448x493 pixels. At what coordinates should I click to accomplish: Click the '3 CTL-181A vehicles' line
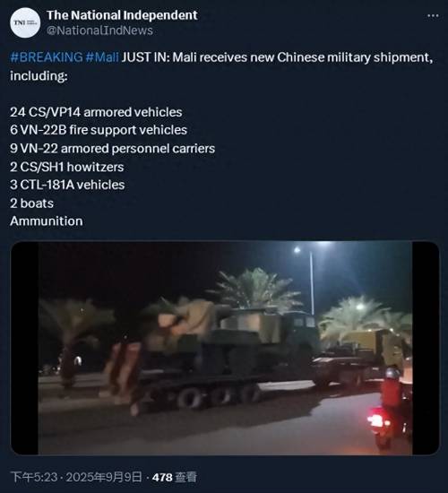tap(67, 185)
